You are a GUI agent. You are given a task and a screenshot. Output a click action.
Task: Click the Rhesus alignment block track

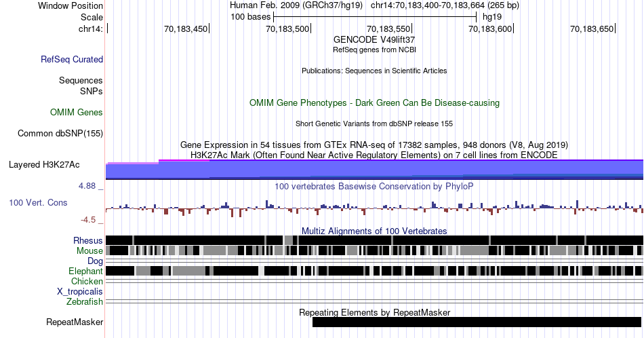[x=374, y=240]
